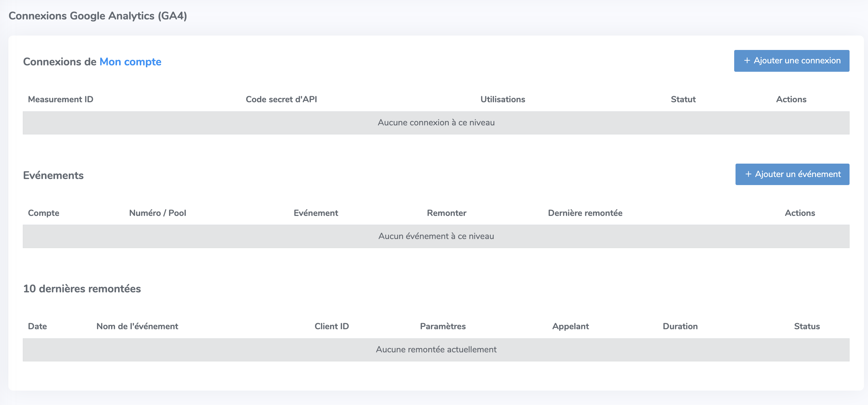This screenshot has width=868, height=405.
Task: Select the Remonter column header
Action: point(446,213)
